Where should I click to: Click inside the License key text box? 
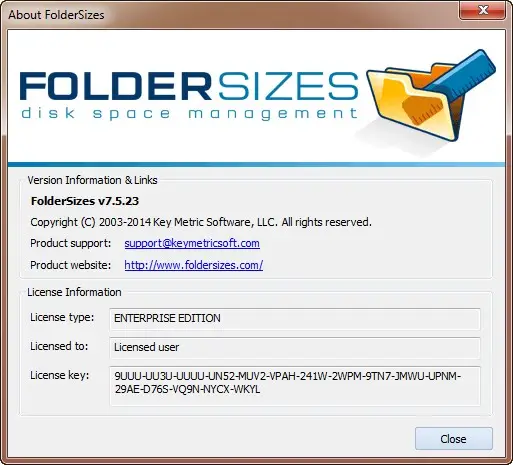pyautogui.click(x=295, y=386)
